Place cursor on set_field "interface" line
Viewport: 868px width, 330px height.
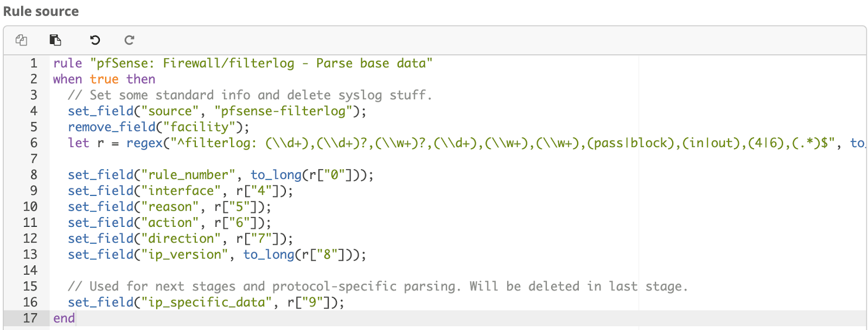click(x=180, y=191)
